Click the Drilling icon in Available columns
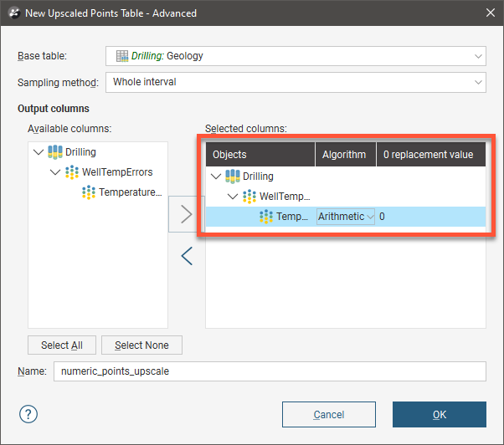 pyautogui.click(x=55, y=152)
